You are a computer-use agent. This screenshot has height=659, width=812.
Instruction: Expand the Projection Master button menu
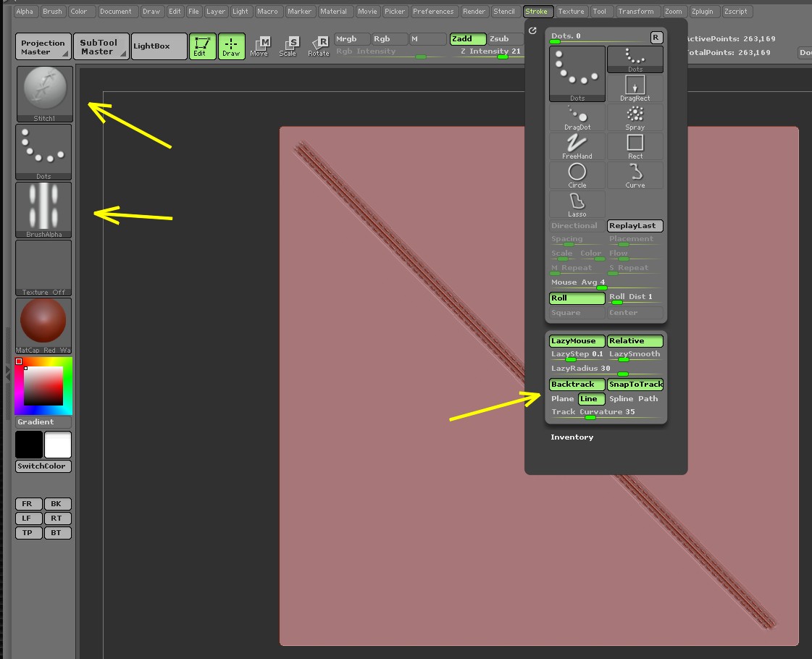pyautogui.click(x=43, y=47)
